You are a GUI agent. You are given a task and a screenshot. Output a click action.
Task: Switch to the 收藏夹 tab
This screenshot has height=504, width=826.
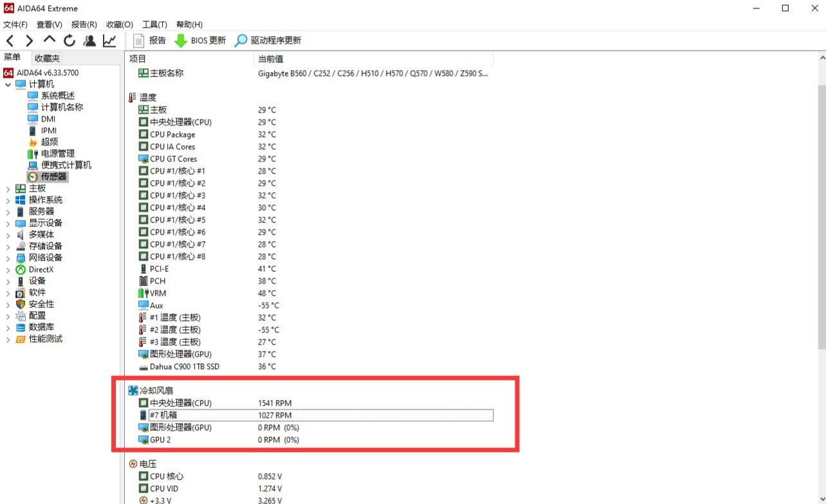[x=47, y=58]
